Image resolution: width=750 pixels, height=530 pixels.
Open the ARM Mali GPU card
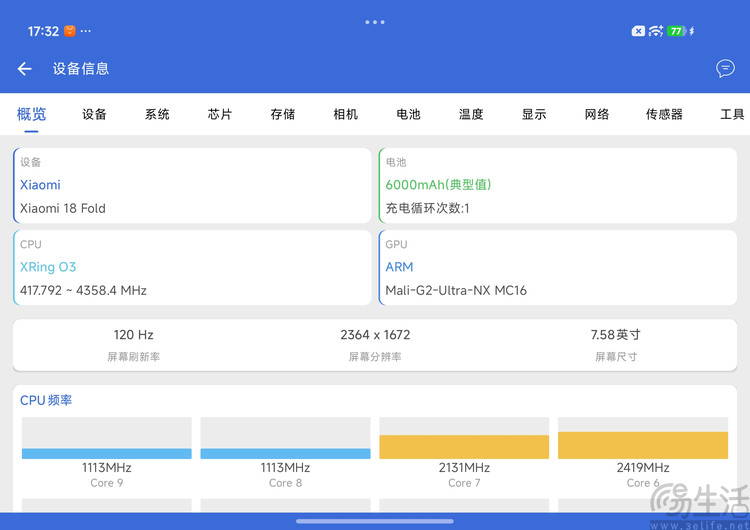coord(558,268)
